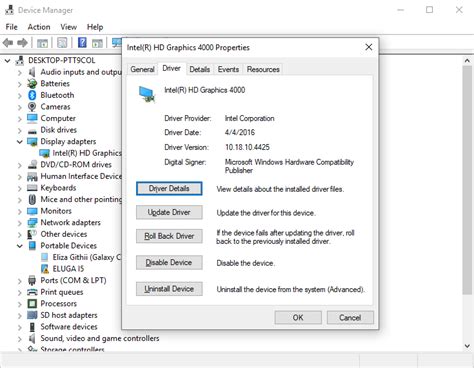Click the Forward arrow toolbar icon
474x368 pixels.
pos(22,43)
